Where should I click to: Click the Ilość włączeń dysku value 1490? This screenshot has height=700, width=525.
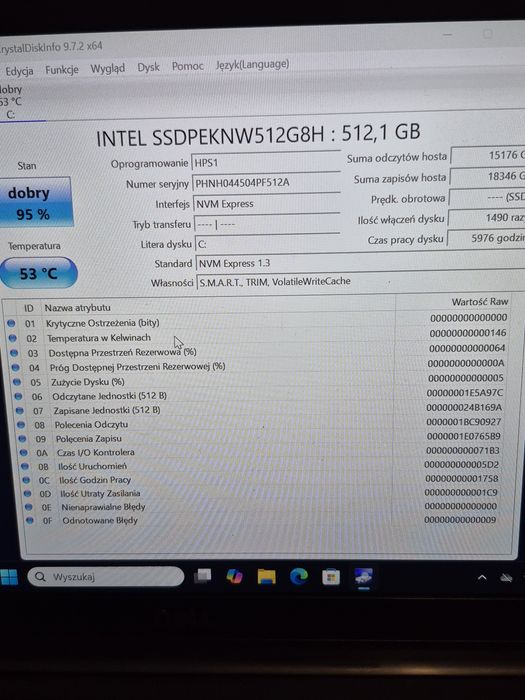tap(487, 218)
